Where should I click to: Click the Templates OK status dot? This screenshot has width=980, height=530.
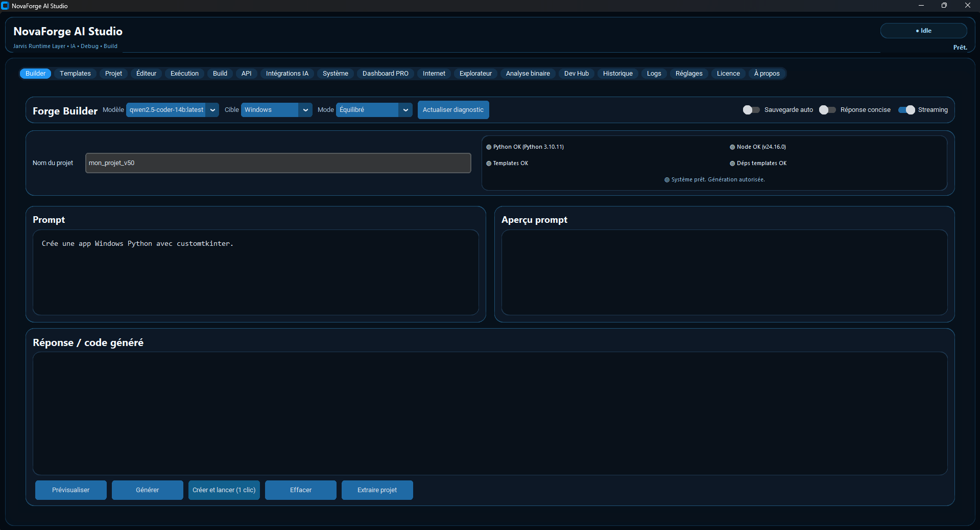pyautogui.click(x=489, y=164)
